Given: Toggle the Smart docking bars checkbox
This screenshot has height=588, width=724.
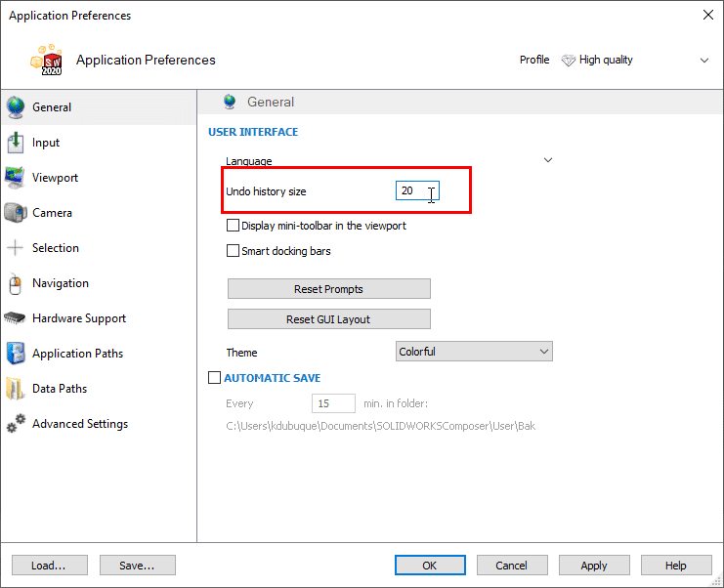Looking at the screenshot, I should (233, 251).
